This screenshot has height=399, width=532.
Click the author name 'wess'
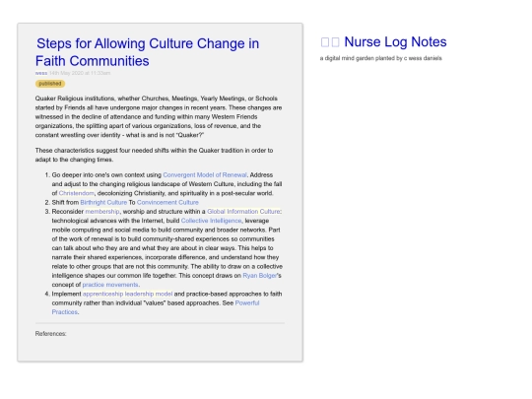pos(41,73)
